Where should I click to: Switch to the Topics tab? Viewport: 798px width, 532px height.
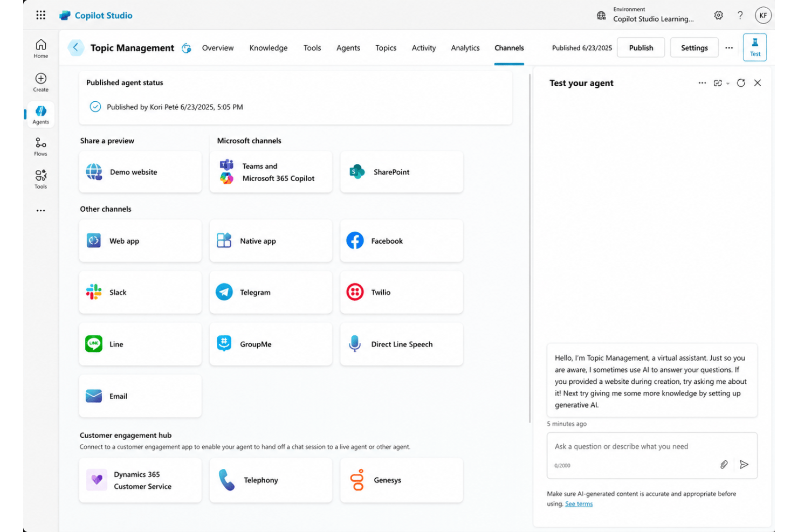[386, 48]
